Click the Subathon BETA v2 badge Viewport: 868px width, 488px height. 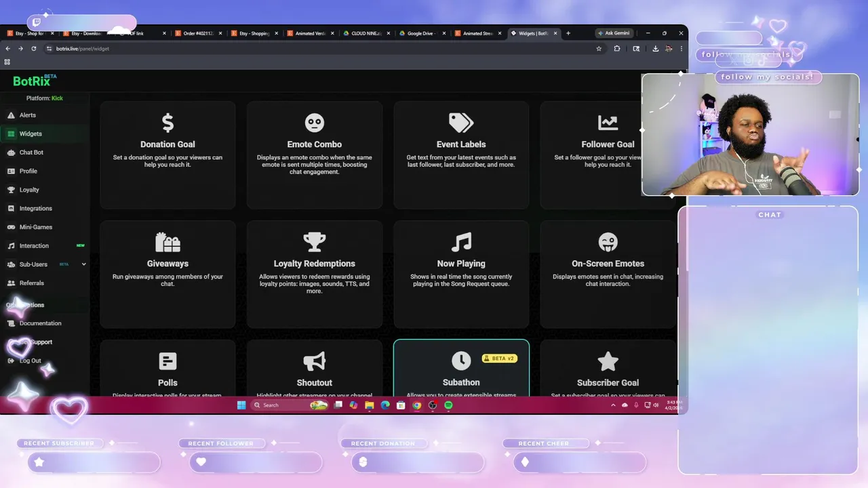click(500, 358)
